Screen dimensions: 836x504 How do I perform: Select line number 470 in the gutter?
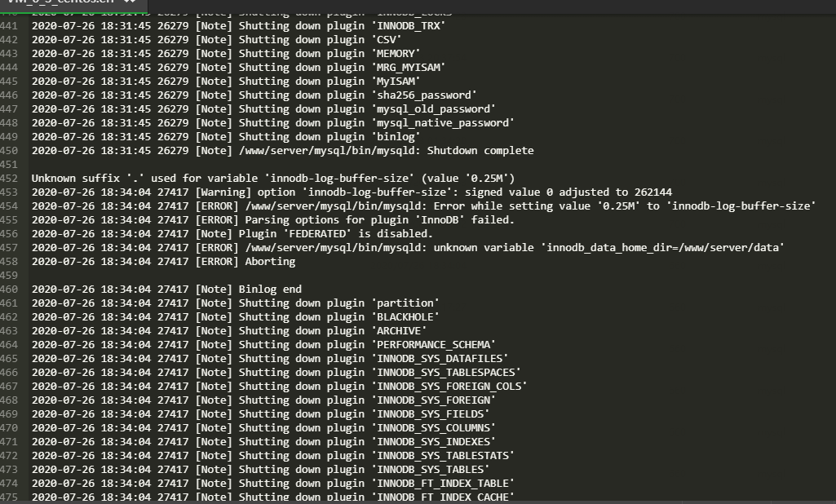[9, 427]
